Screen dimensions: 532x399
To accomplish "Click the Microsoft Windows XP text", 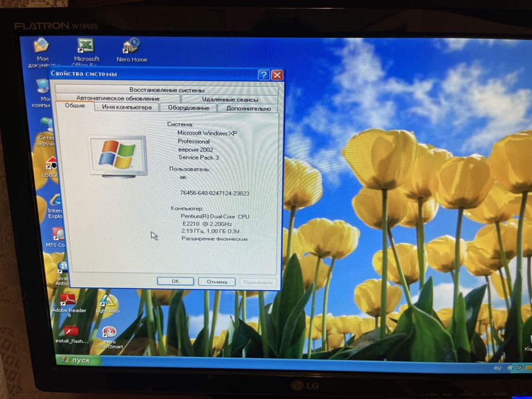I will 207,133.
